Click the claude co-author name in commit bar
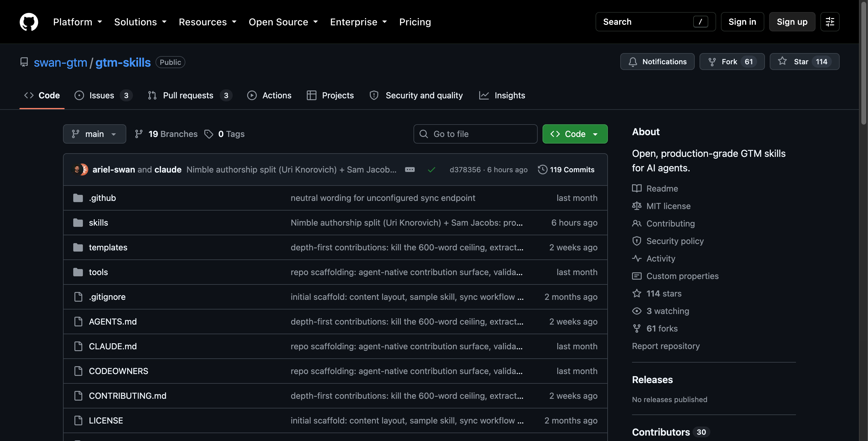Image resolution: width=868 pixels, height=441 pixels. coord(168,170)
